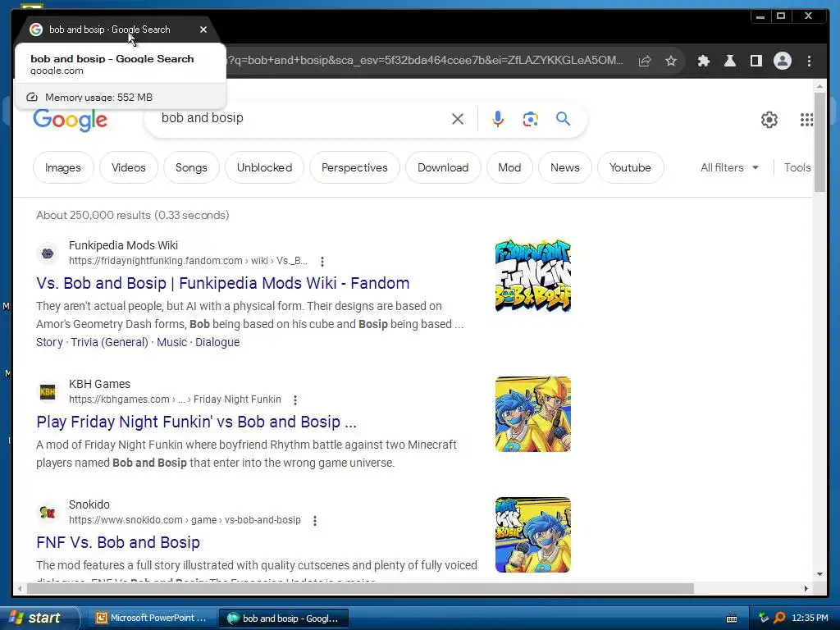The width and height of the screenshot is (840, 630).
Task: Click the KBH Games favicon
Action: click(48, 391)
